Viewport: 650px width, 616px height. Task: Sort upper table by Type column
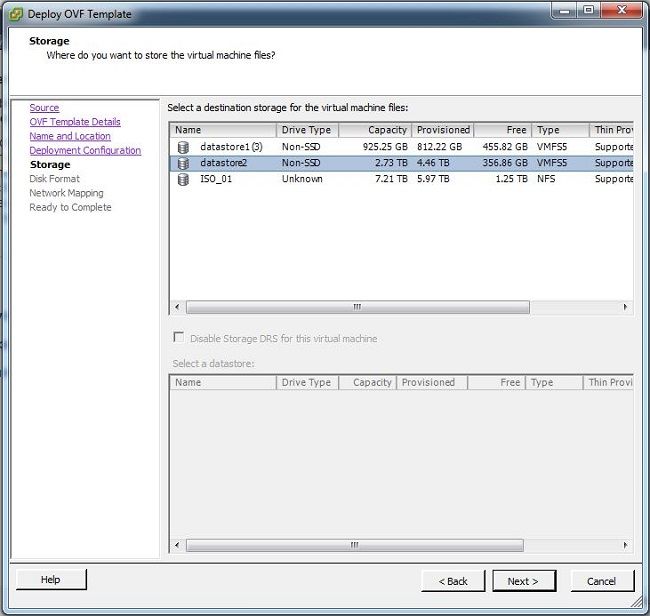(x=561, y=130)
